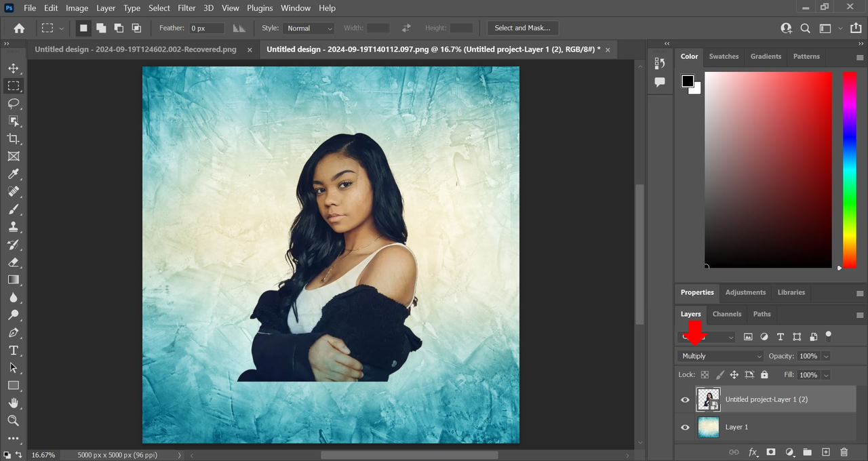This screenshot has width=868, height=461.
Task: Toggle Lock transparent pixels
Action: [705, 374]
